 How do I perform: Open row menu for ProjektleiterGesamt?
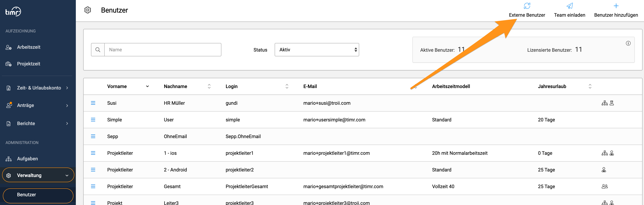click(x=93, y=186)
